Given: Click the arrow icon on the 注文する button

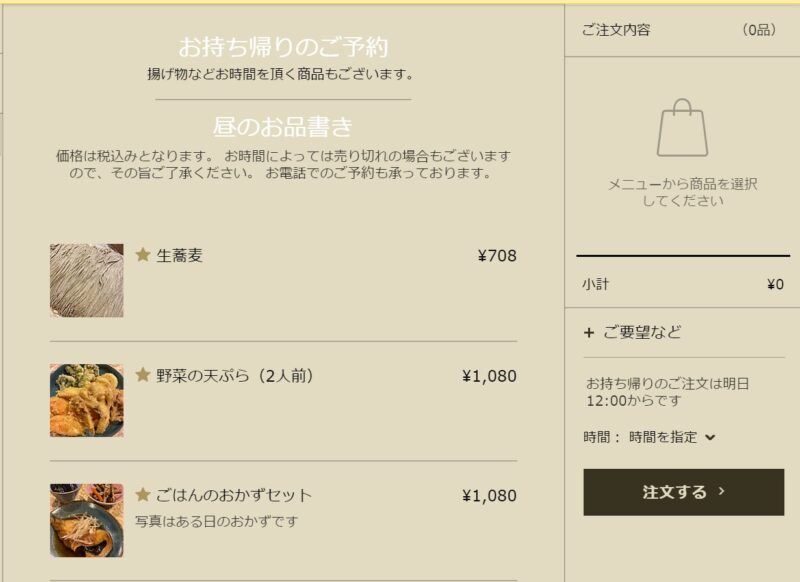Looking at the screenshot, I should click(x=721, y=491).
